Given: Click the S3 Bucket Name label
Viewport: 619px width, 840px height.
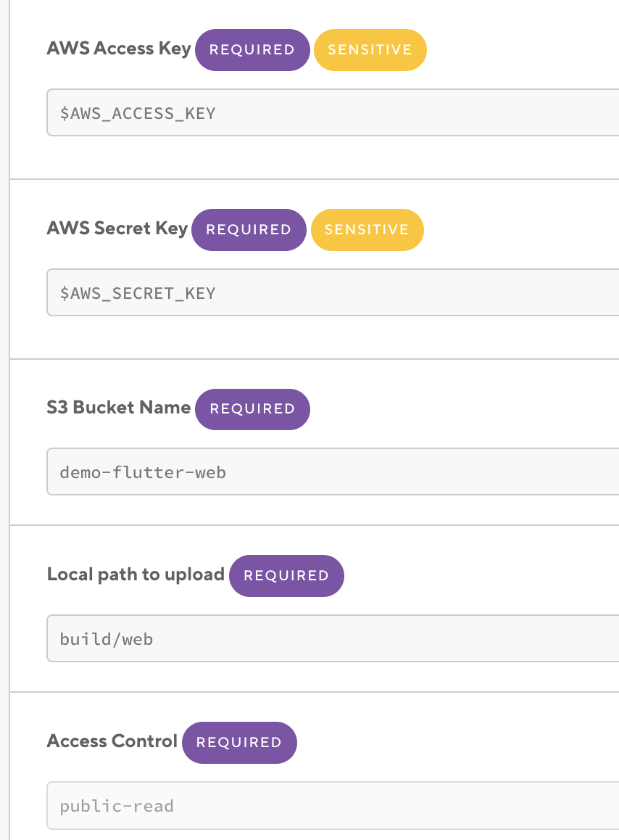Looking at the screenshot, I should (119, 408).
